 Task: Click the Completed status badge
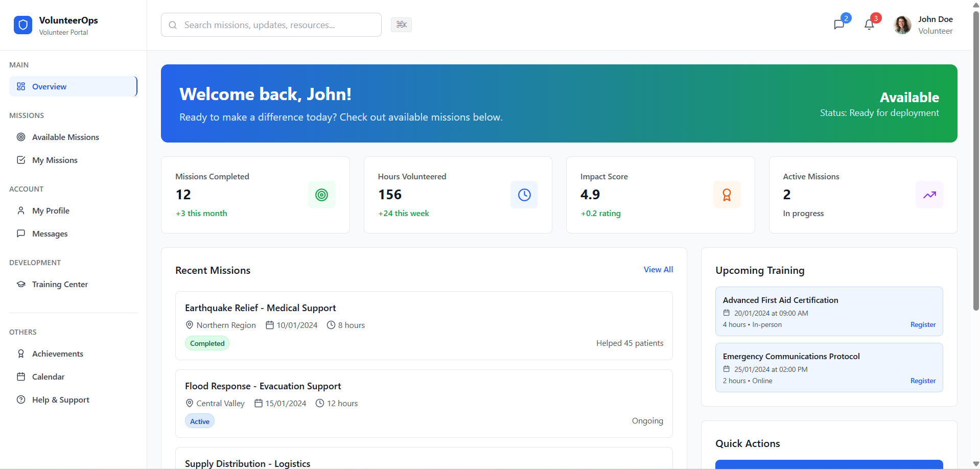207,343
